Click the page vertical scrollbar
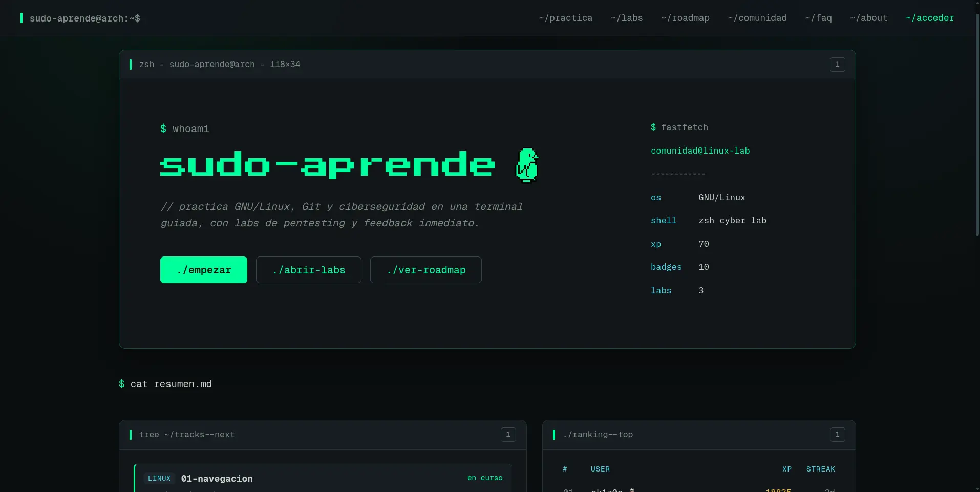 [977, 125]
